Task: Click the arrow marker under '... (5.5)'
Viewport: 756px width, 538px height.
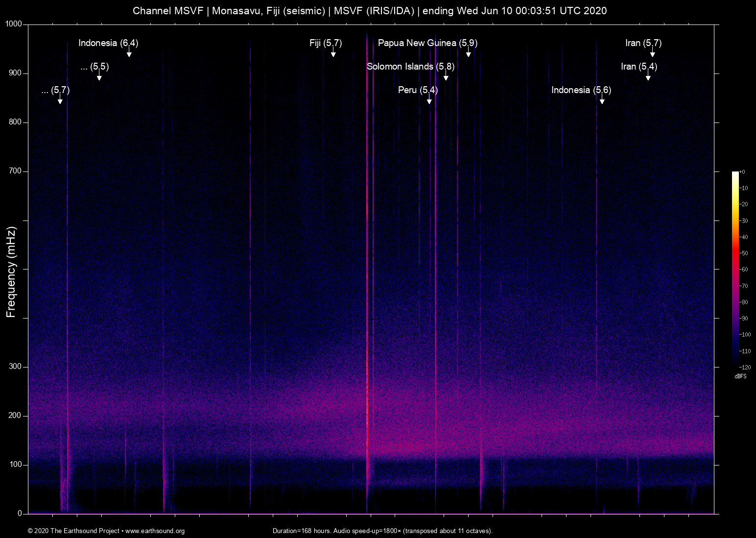Action: pyautogui.click(x=99, y=76)
